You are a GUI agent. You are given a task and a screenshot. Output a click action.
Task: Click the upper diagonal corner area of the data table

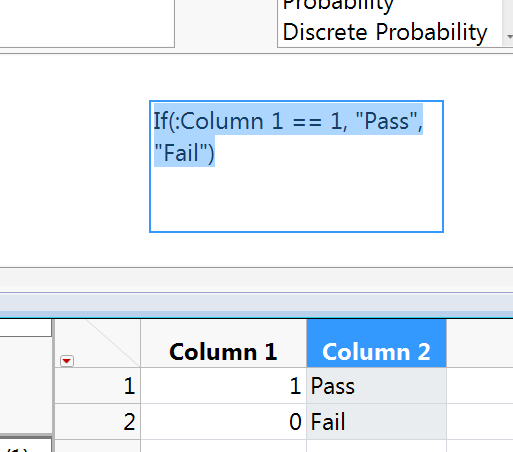point(113,337)
